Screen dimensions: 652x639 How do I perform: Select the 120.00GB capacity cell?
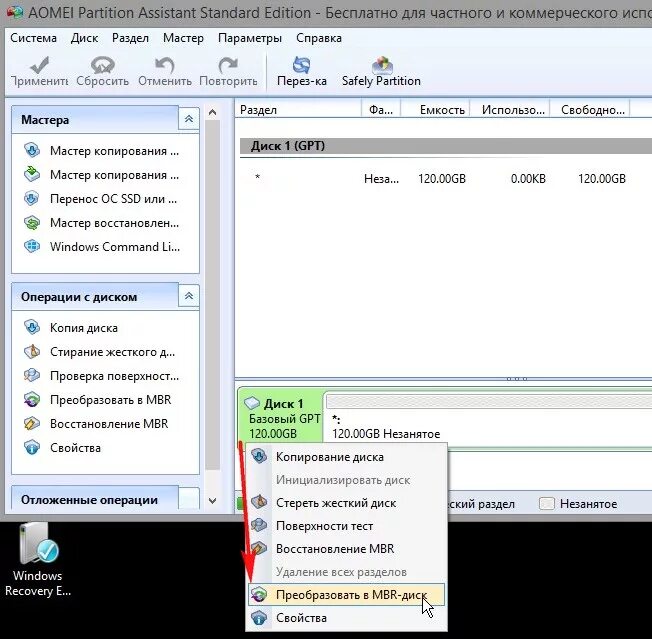tap(442, 179)
